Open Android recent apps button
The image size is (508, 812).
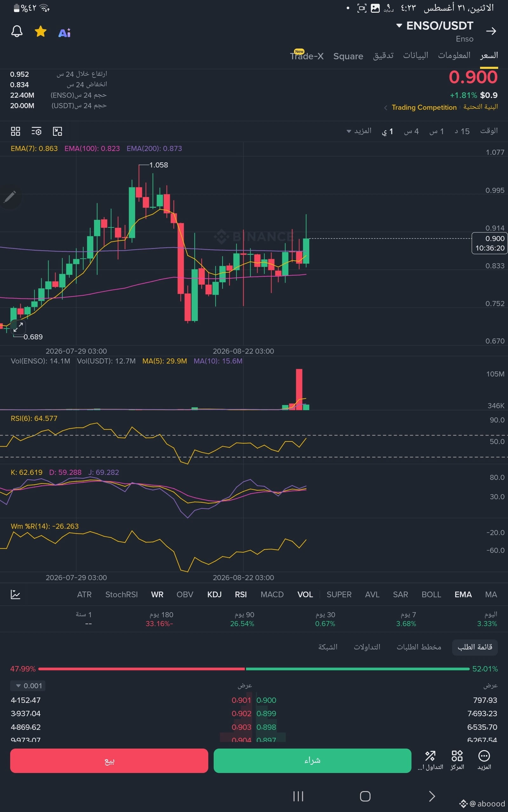tap(298, 796)
